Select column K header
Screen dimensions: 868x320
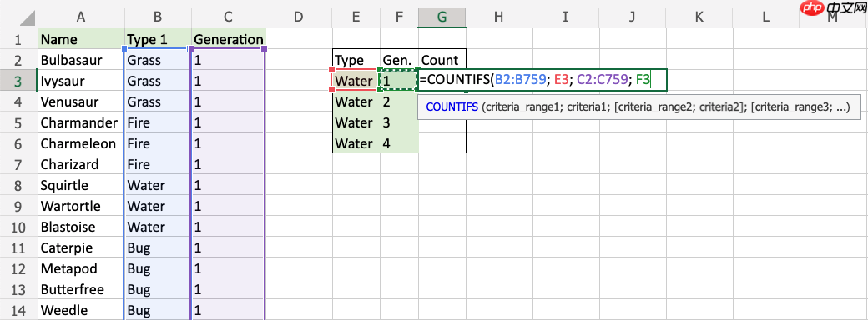coord(699,17)
